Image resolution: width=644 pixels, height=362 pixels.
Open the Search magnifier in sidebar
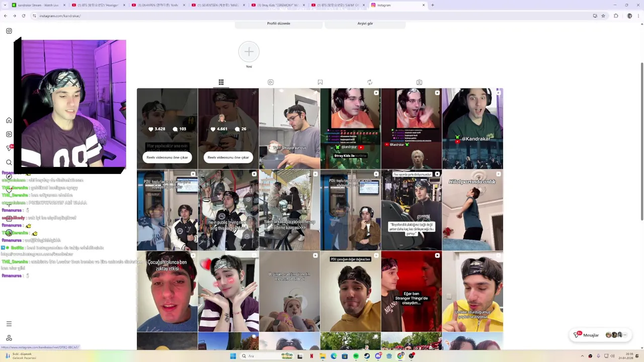point(9,162)
